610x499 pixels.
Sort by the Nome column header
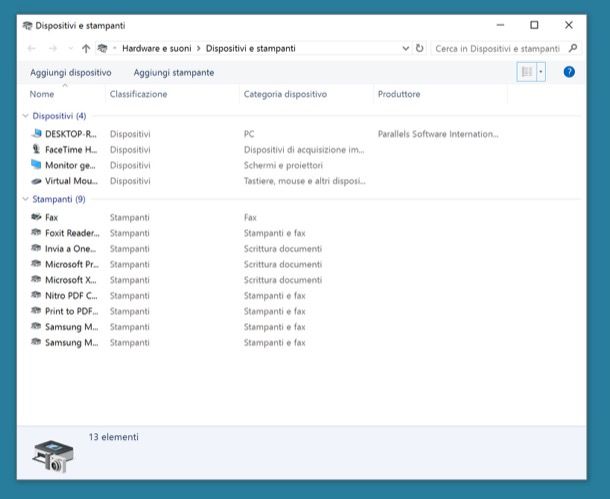point(42,94)
